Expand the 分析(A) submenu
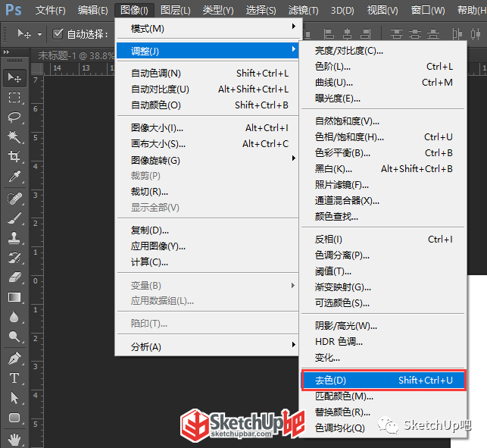 [x=208, y=346]
